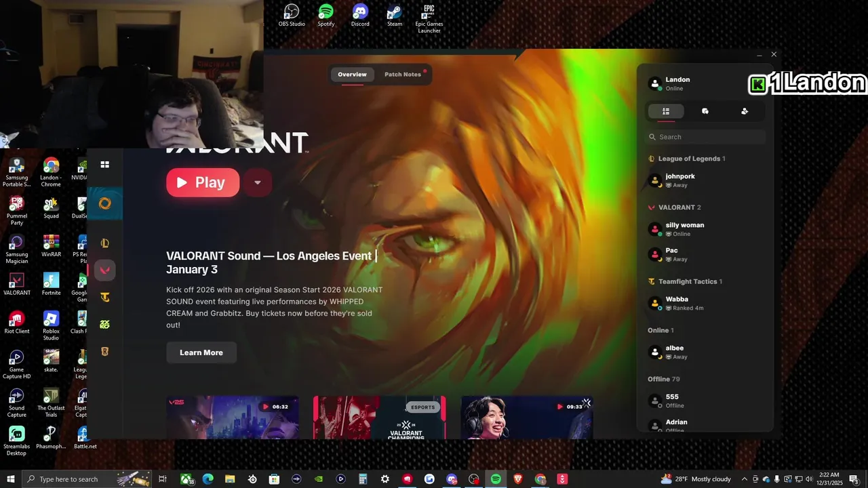Launch VALORANT with the Play button
868x488 pixels.
click(x=203, y=182)
